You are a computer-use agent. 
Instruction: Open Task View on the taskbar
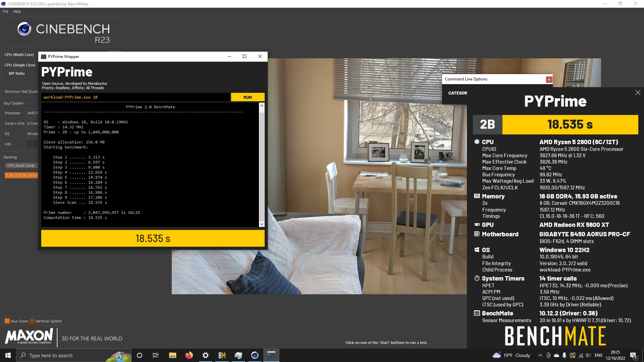coord(156,355)
